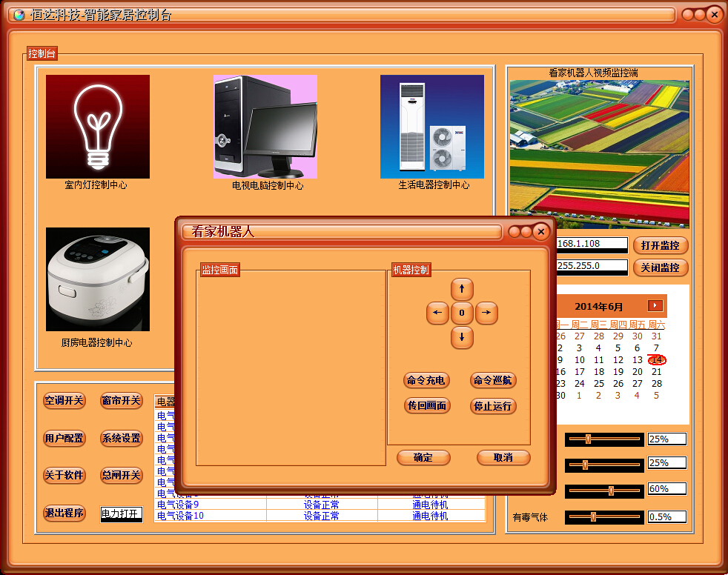Open the 电视电脑控制中心 computer image
The height and width of the screenshot is (575, 728).
pos(265,127)
